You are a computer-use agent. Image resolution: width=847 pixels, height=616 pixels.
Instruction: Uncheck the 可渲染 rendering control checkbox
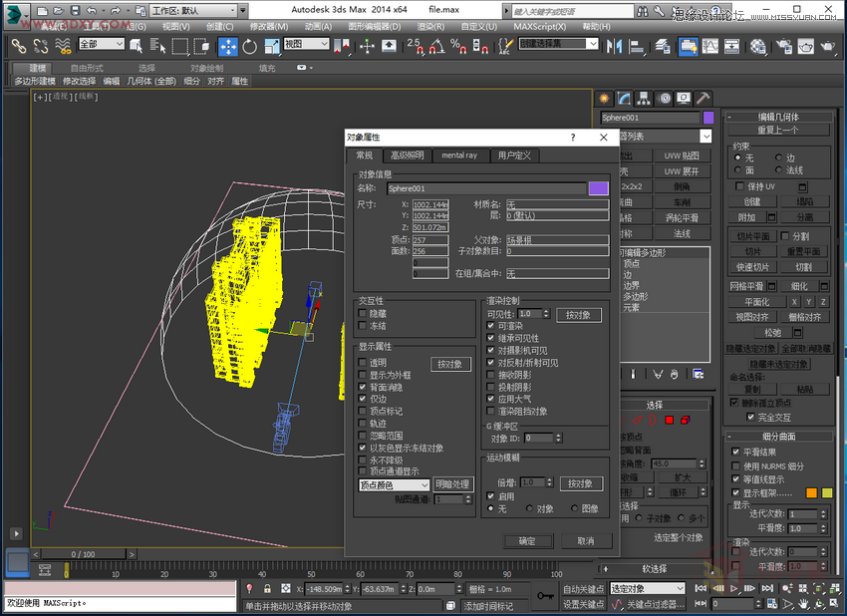(489, 326)
